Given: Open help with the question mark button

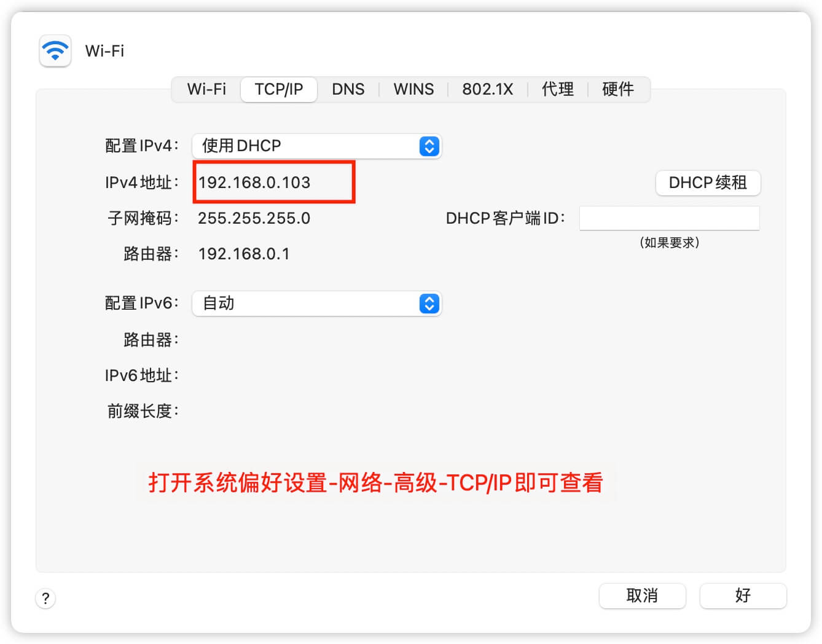Looking at the screenshot, I should pos(45,599).
